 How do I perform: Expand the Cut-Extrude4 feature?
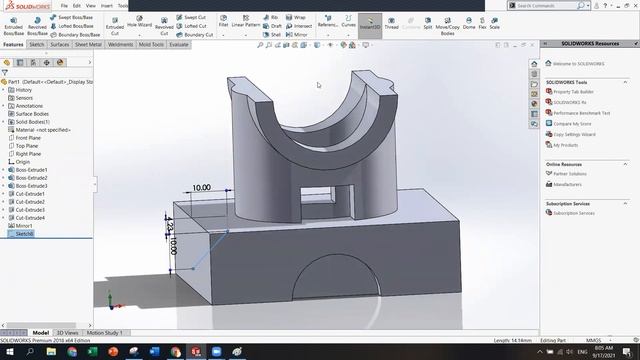4,218
